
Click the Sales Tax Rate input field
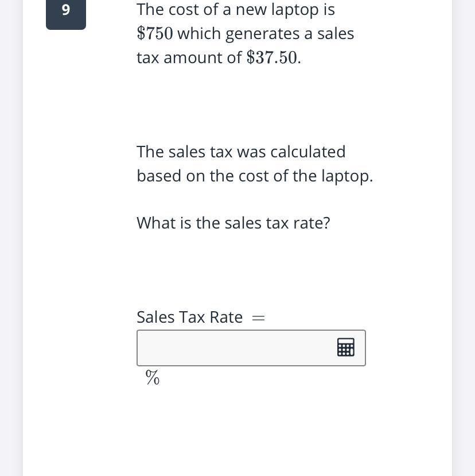tap(251, 348)
